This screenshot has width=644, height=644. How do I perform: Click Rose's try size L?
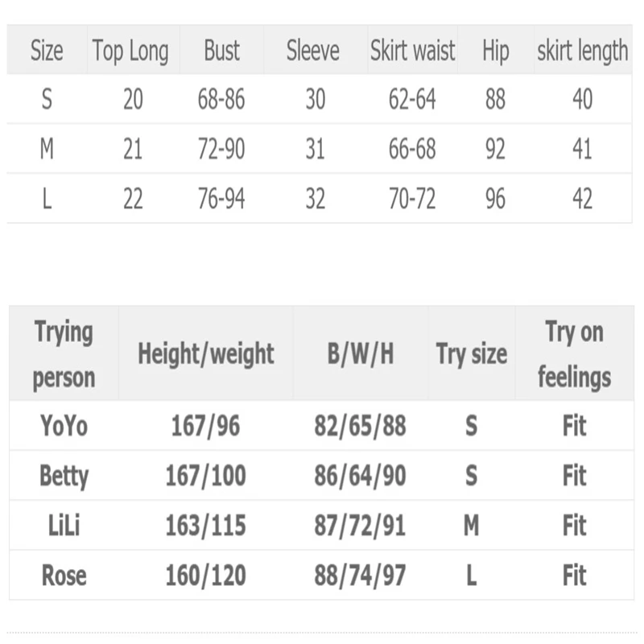472,576
